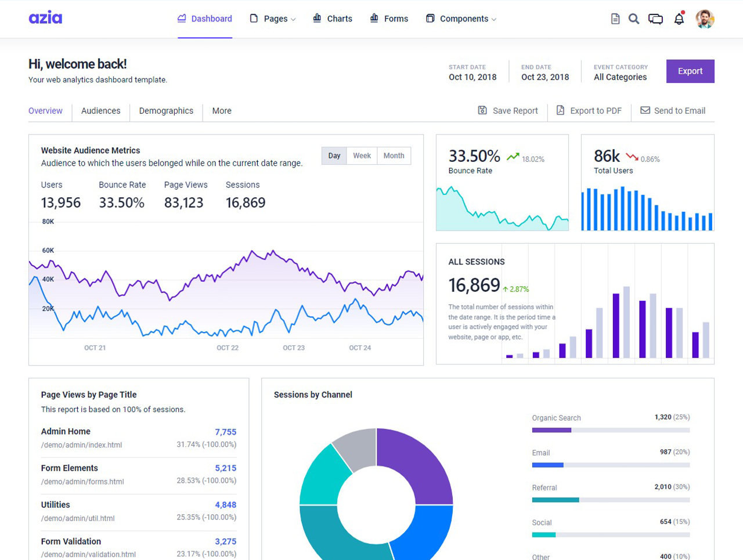This screenshot has width=743, height=560.
Task: Expand the Pages dropdown menu
Action: [x=274, y=19]
